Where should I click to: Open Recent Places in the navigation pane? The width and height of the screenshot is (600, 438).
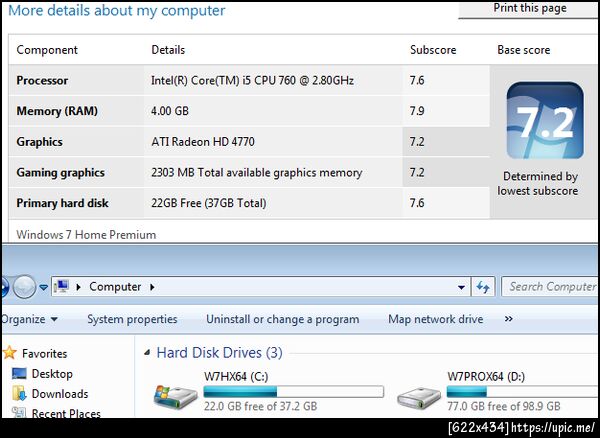point(66,413)
